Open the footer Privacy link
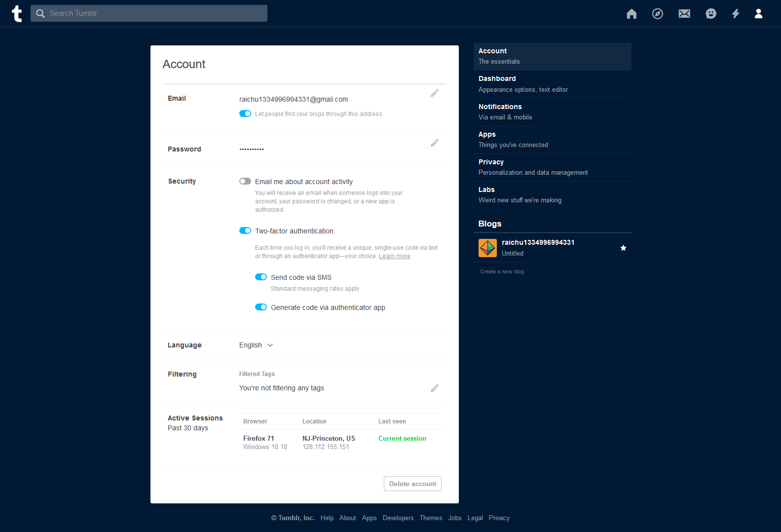This screenshot has height=532, width=781. 499,518
